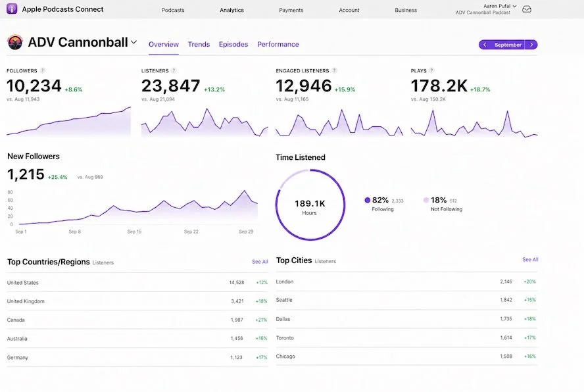Open the inbox tray icon
This screenshot has height=392, width=584.
[527, 9]
